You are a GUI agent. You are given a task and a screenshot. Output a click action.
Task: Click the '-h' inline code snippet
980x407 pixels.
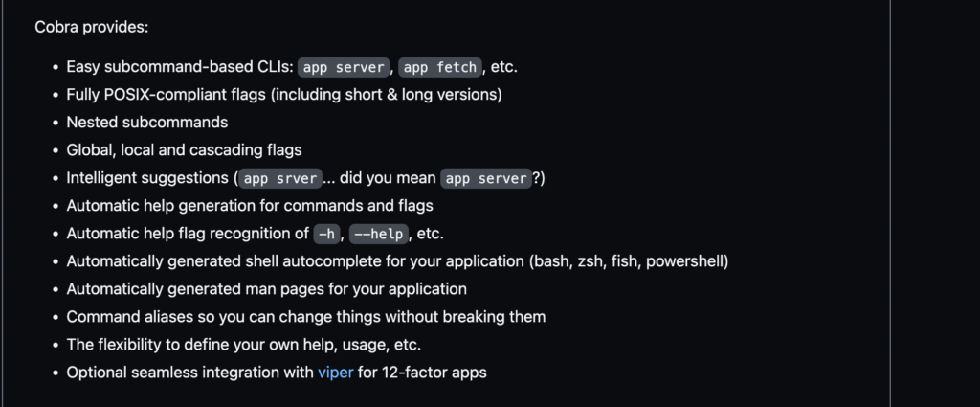point(327,234)
